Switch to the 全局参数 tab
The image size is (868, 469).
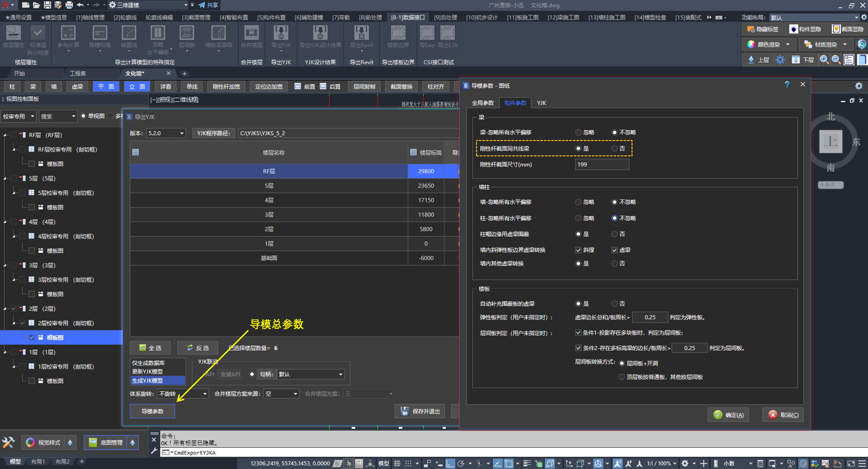click(x=482, y=103)
